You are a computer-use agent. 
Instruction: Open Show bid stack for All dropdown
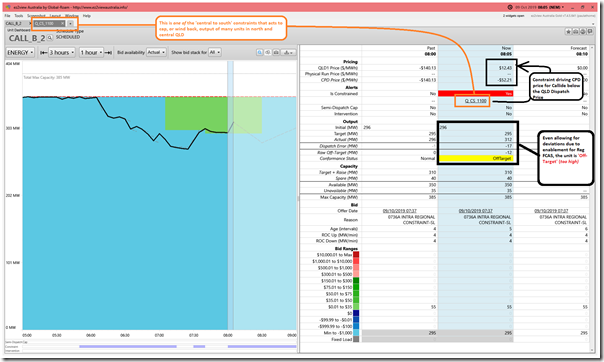point(215,52)
